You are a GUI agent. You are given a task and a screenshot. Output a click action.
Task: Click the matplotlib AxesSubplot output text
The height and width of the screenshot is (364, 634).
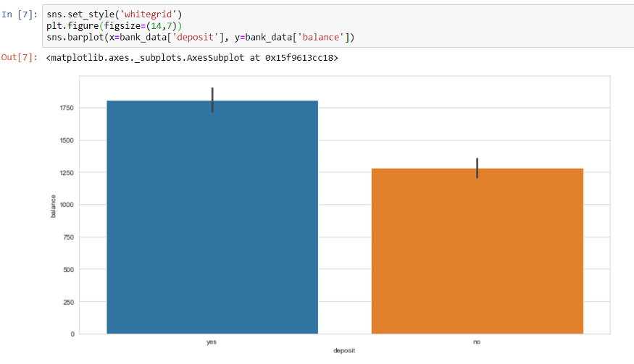point(192,58)
